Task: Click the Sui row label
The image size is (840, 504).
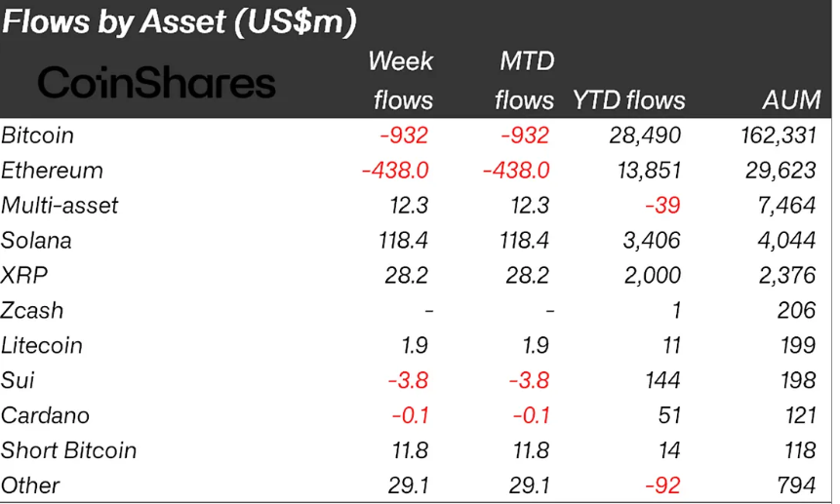Action: 19,380
